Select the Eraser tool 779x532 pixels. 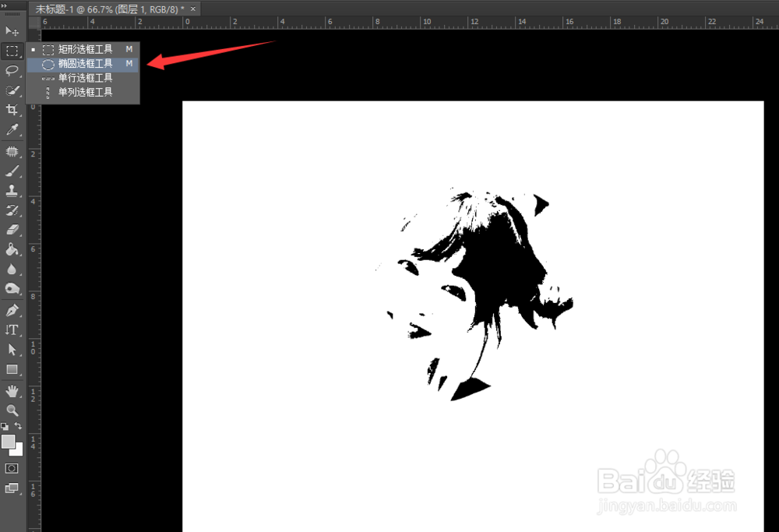click(x=12, y=230)
